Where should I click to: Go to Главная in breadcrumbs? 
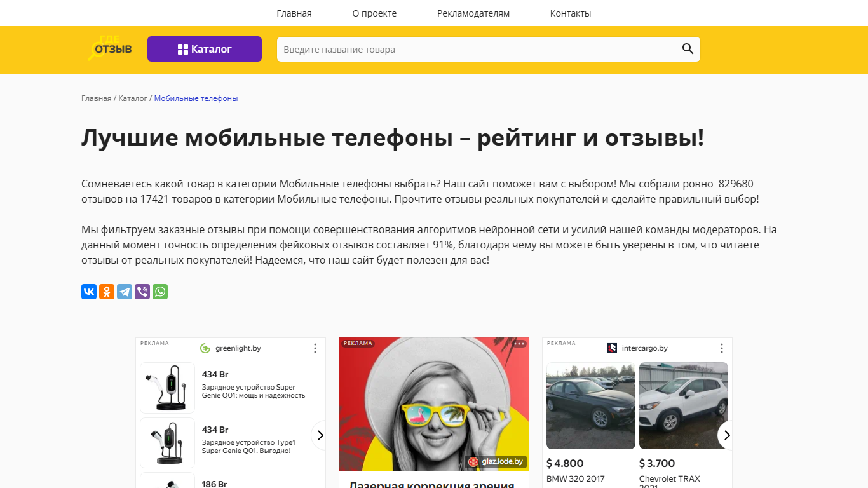(x=97, y=98)
